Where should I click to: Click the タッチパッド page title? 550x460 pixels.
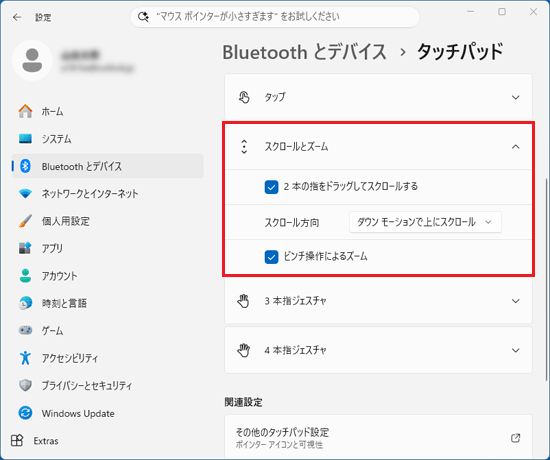tap(460, 52)
